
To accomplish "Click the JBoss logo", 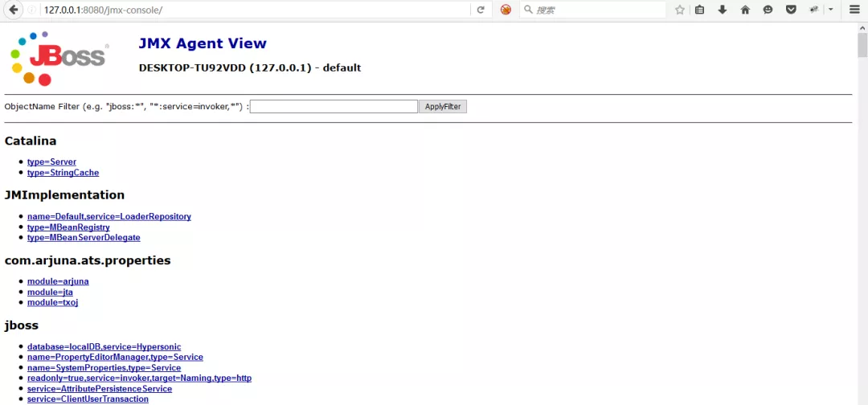I will point(58,58).
